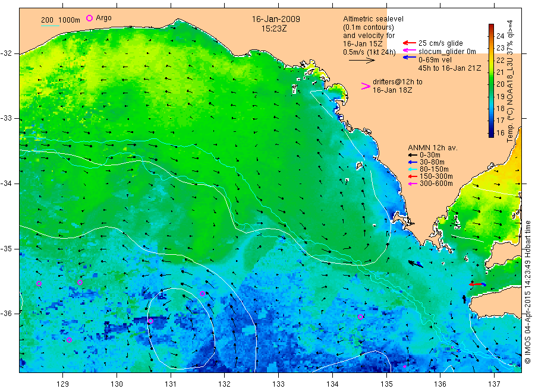The height and width of the screenshot is (392, 535).
Task: Select the black 0-30m ANMN arrow
Action: [413, 155]
